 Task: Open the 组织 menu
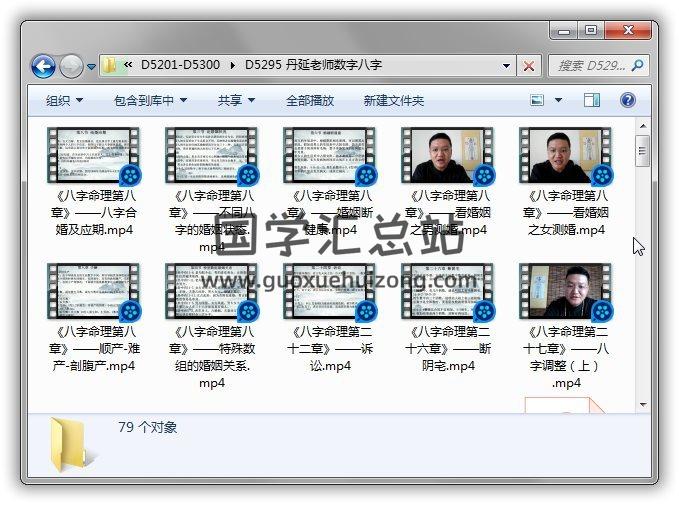click(64, 100)
